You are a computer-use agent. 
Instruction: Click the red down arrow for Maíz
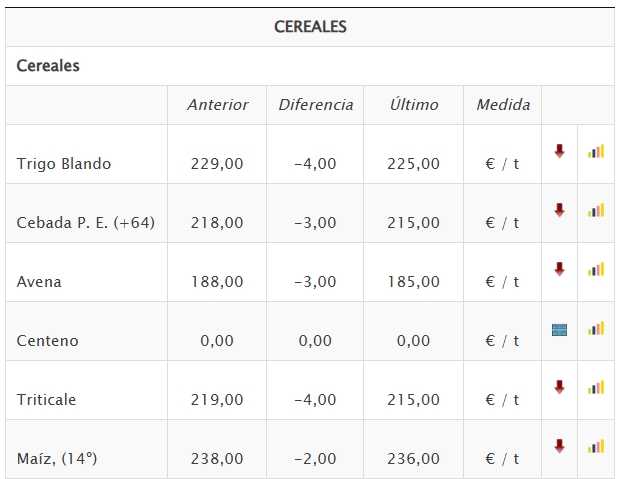559,446
